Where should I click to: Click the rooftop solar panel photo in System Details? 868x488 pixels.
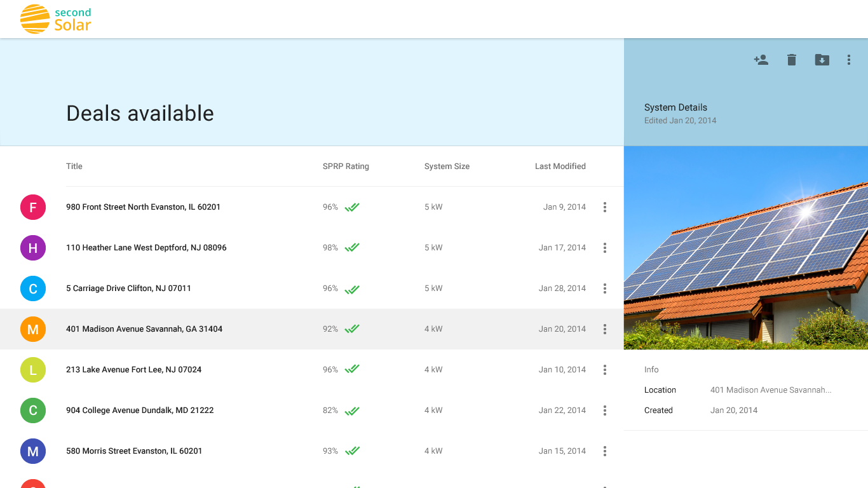[746, 247]
